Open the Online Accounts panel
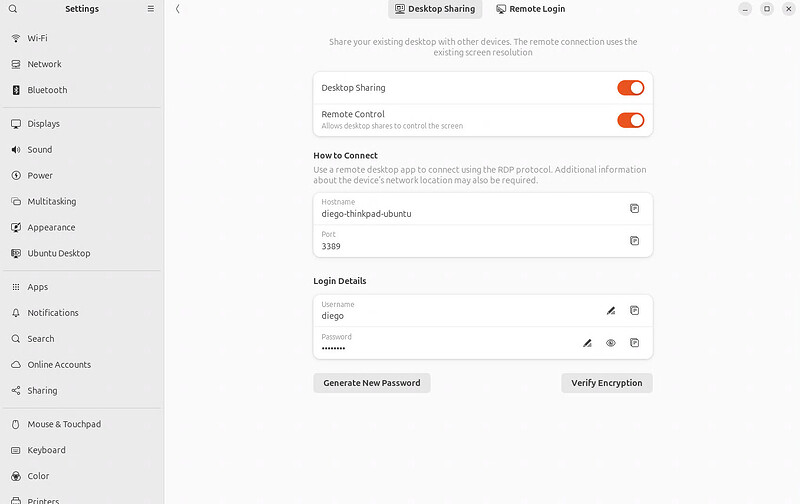 point(59,365)
